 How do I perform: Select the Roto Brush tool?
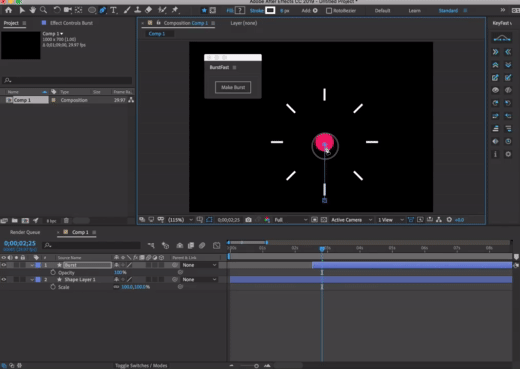tap(162, 10)
